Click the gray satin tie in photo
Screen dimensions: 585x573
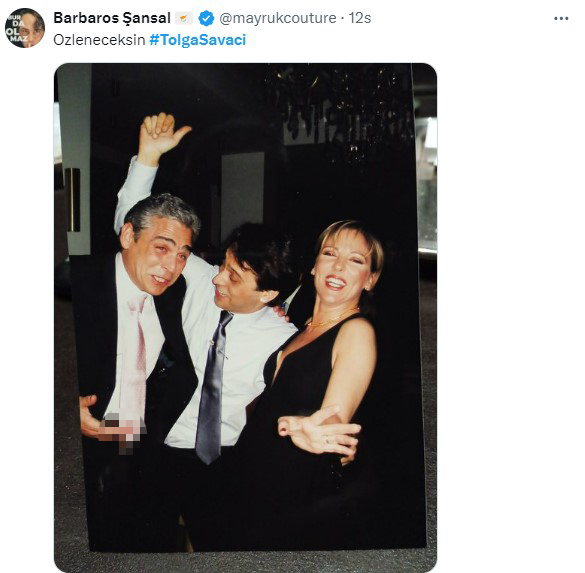pyautogui.click(x=213, y=387)
